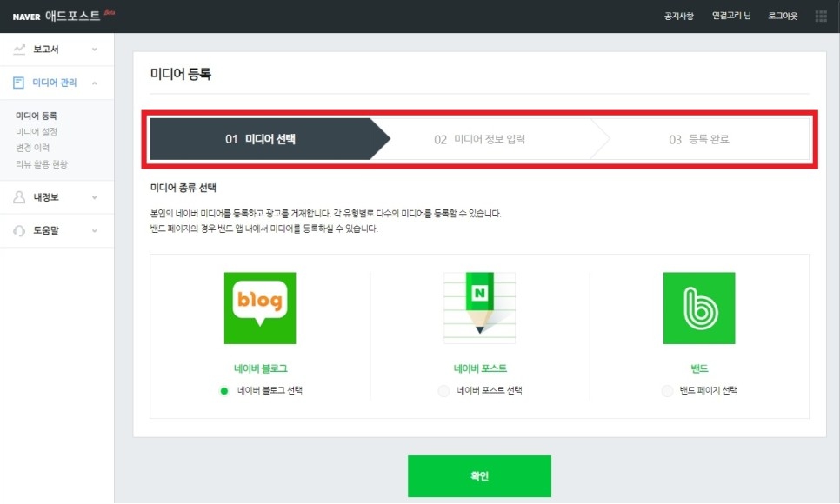Open 리뷰 활용 현황 in the sidebar

click(42, 164)
